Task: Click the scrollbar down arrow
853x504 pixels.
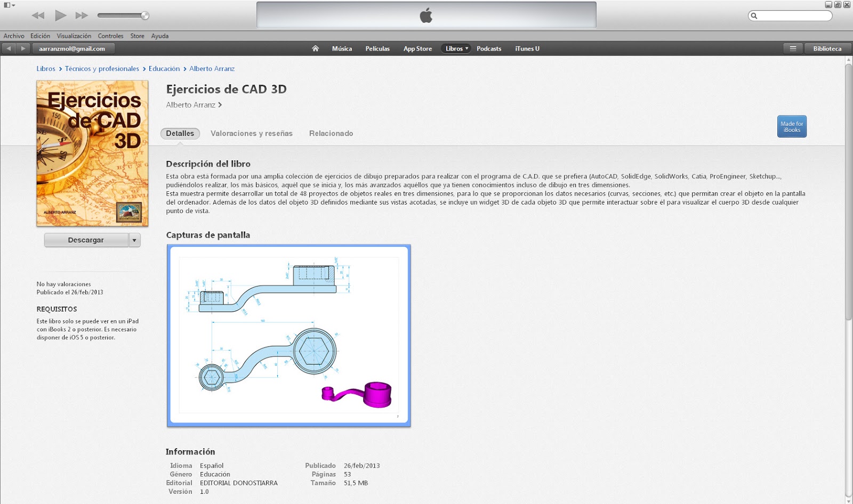Action: 848,500
